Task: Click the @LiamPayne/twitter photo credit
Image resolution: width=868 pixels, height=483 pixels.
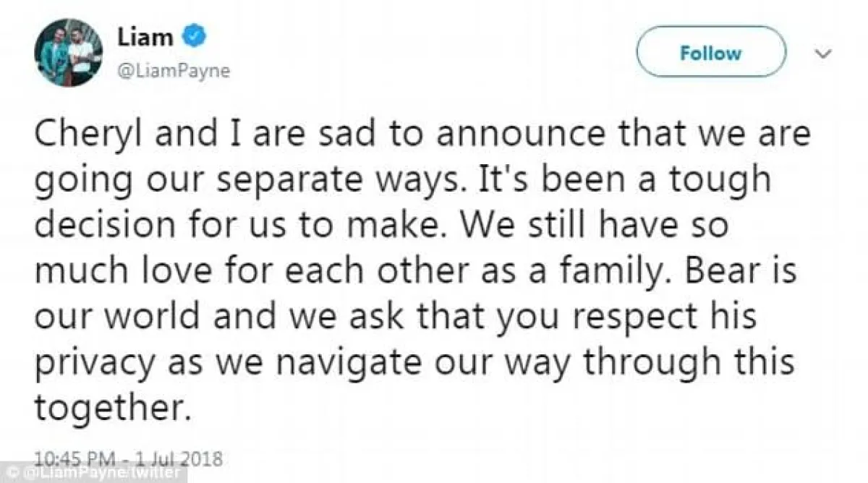Action: tap(98, 474)
